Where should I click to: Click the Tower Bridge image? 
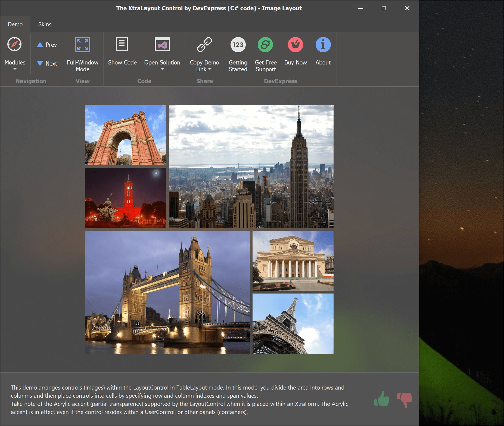(x=167, y=292)
